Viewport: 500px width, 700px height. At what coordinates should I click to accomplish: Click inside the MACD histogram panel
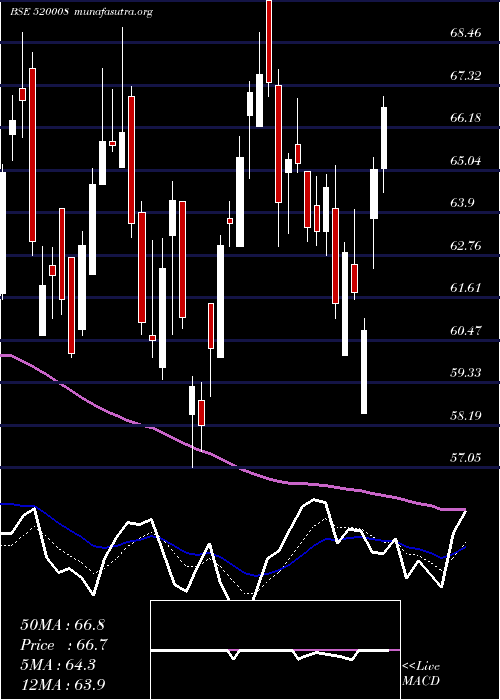[275, 650]
